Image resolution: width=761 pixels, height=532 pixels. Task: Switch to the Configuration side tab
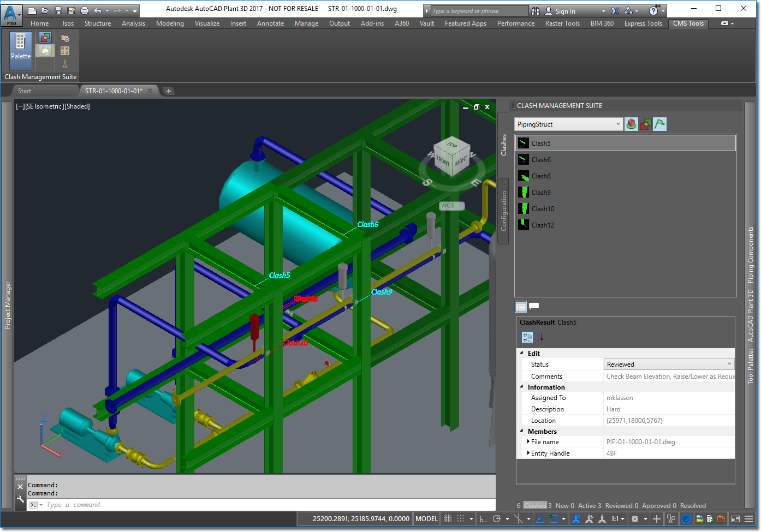point(503,211)
